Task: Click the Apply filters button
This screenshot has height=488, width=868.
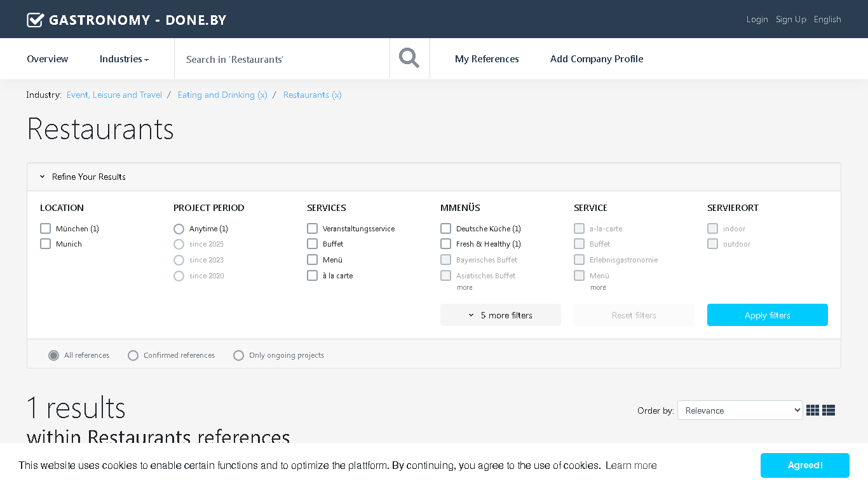Action: [768, 315]
